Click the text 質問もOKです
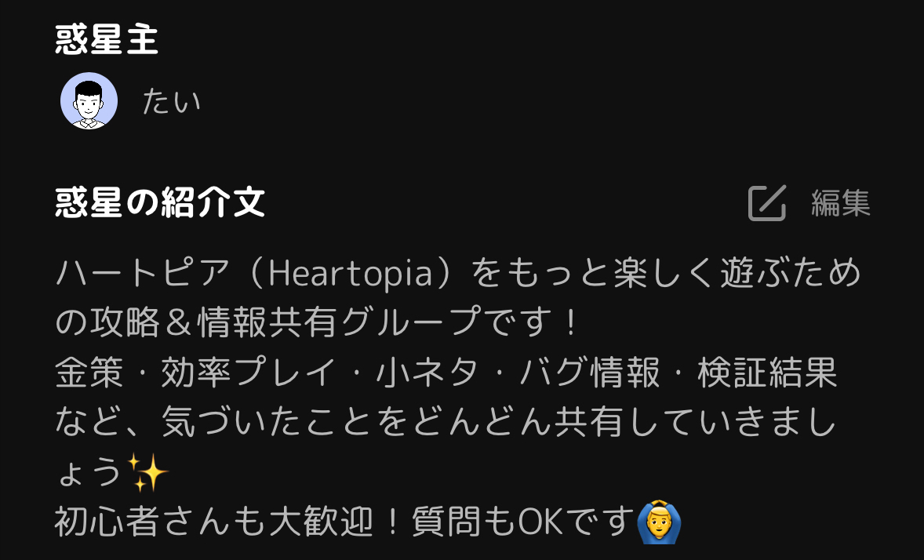This screenshot has width=924, height=560. tap(522, 522)
